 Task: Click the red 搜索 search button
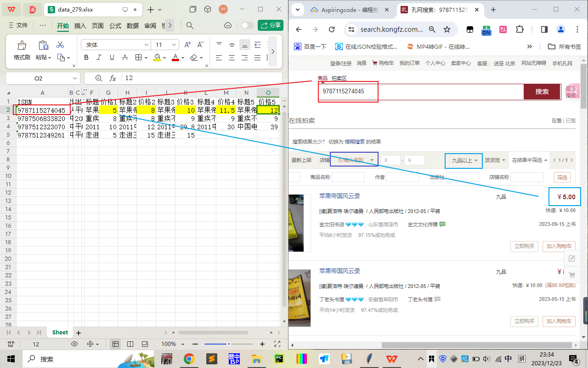(542, 92)
